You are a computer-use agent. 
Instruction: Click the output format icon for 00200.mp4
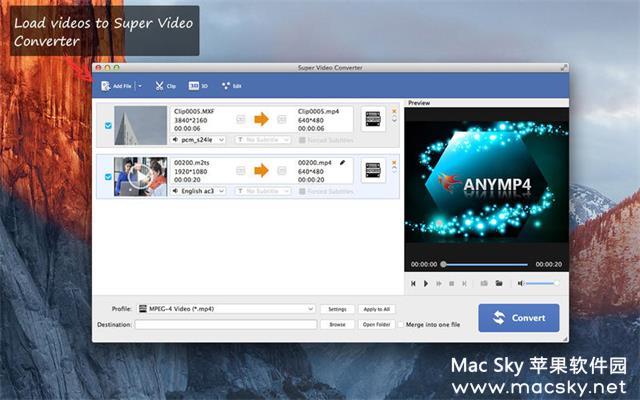point(373,170)
